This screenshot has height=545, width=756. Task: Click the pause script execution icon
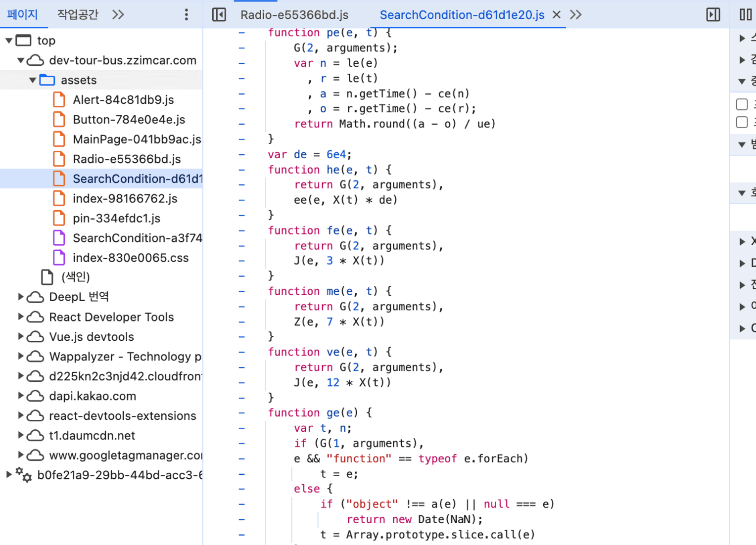point(745,15)
